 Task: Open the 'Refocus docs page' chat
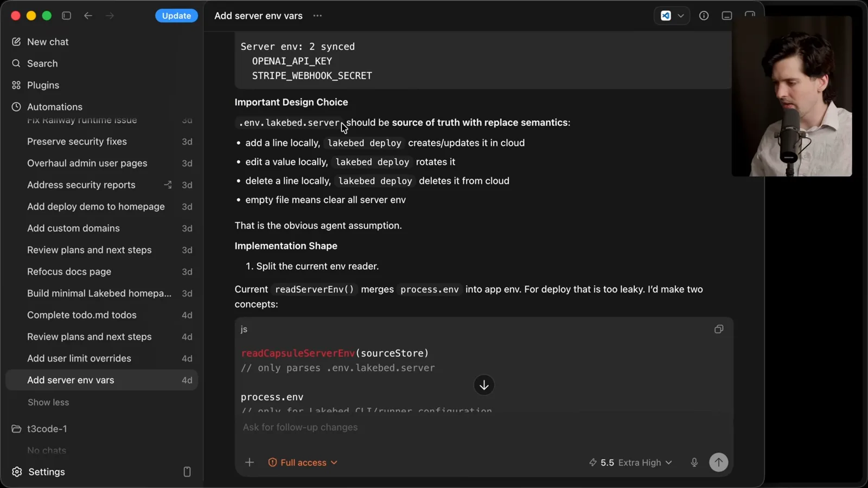point(101,272)
